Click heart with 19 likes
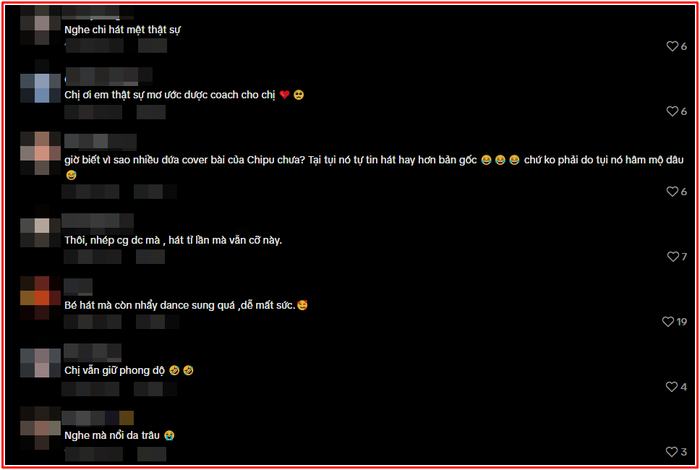The width and height of the screenshot is (700, 470). pyautogui.click(x=668, y=322)
